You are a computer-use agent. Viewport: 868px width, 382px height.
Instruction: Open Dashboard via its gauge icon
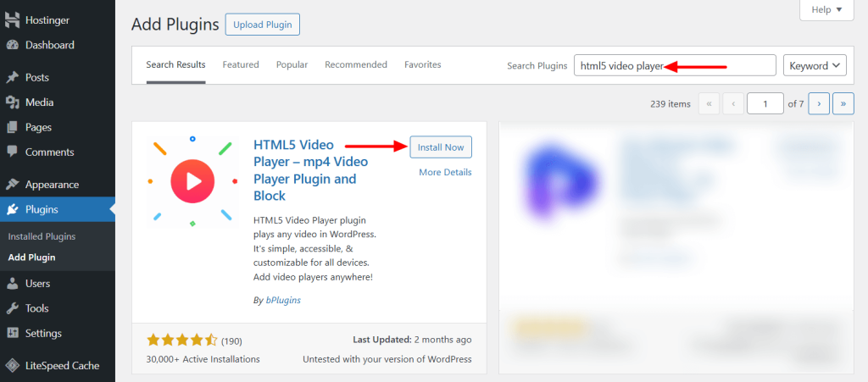(12, 46)
